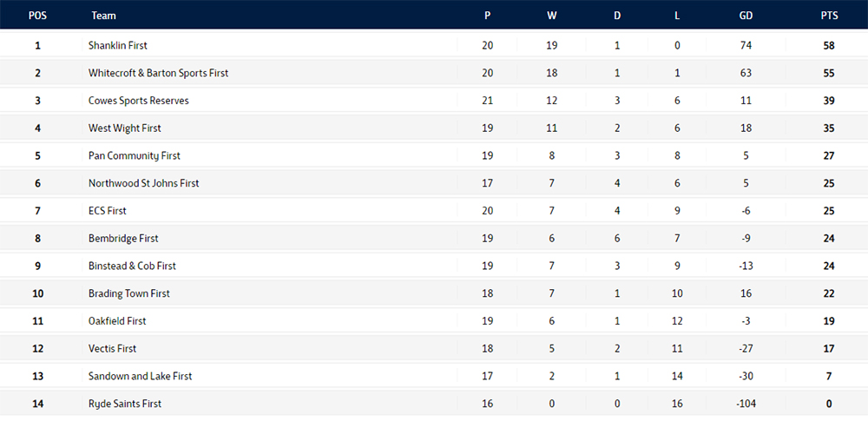The image size is (868, 421).
Task: Open the Brading Town First entry
Action: (129, 293)
